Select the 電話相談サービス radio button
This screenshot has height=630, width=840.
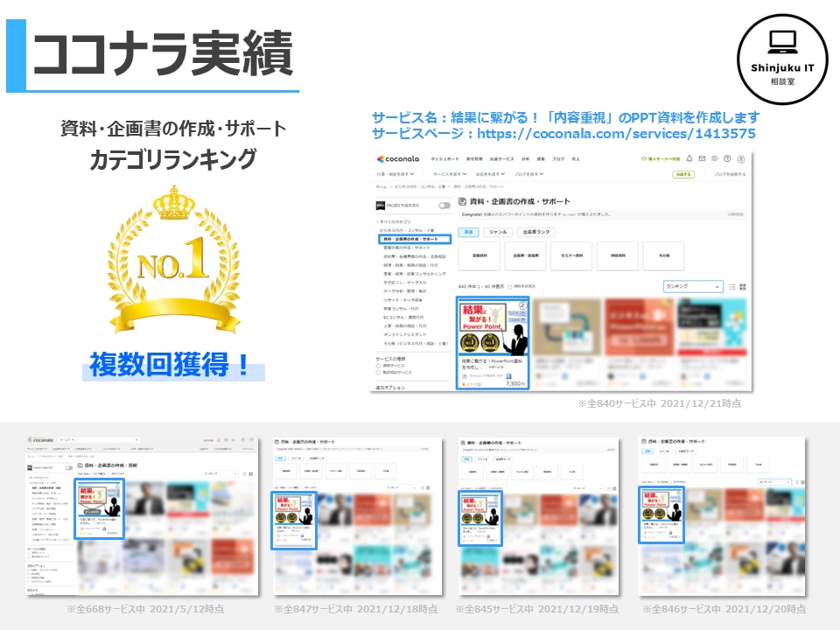(x=378, y=373)
